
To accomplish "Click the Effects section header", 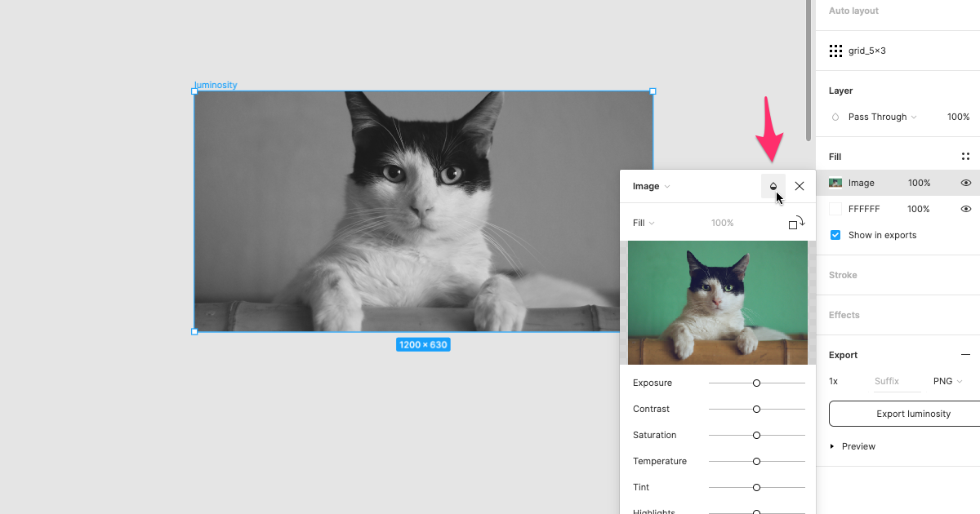I will (x=844, y=315).
